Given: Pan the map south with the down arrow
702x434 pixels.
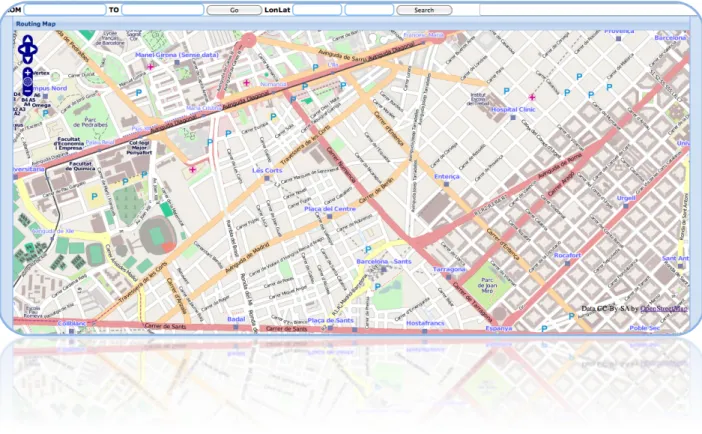Looking at the screenshot, I should (x=28, y=59).
